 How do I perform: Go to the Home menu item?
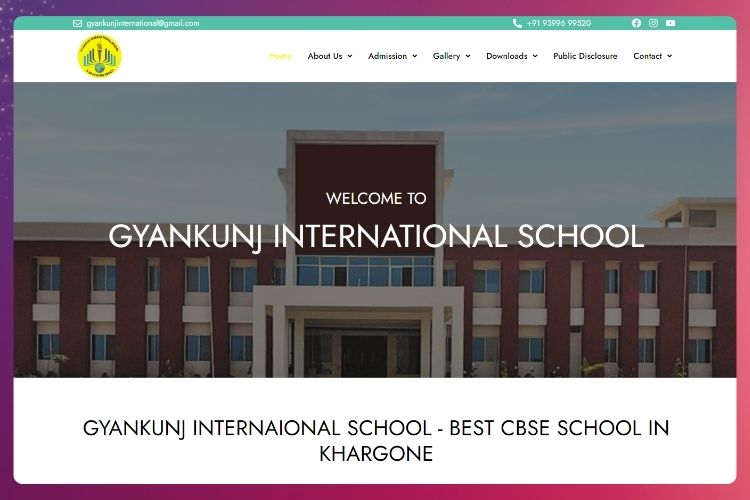click(280, 56)
